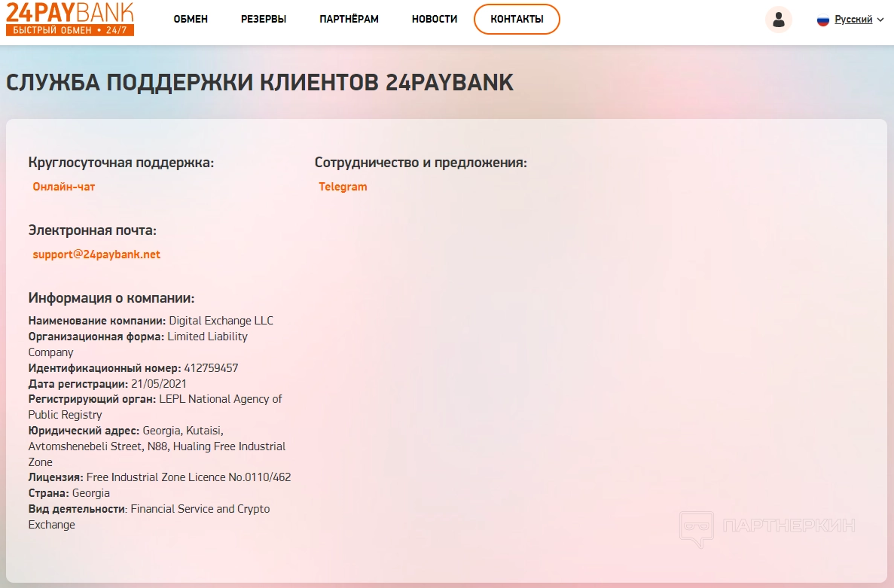Click the 24PAYBANK logo
This screenshot has width=894, height=588.
[x=69, y=19]
